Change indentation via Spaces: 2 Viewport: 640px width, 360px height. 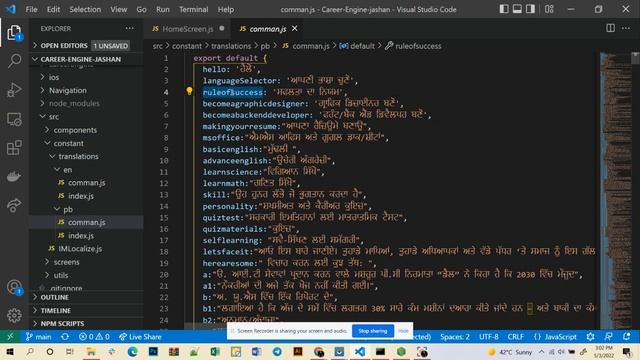[455, 337]
